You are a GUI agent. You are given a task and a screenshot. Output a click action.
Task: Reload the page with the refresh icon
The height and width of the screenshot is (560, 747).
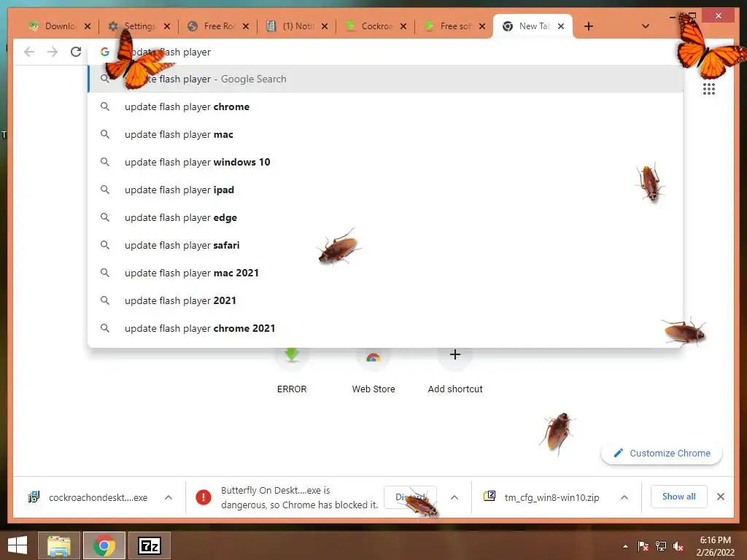tap(76, 52)
